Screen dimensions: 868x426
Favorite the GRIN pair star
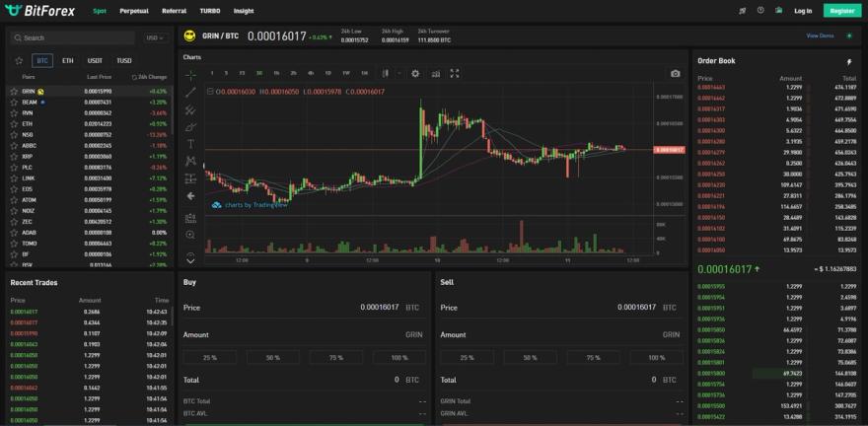coord(14,92)
